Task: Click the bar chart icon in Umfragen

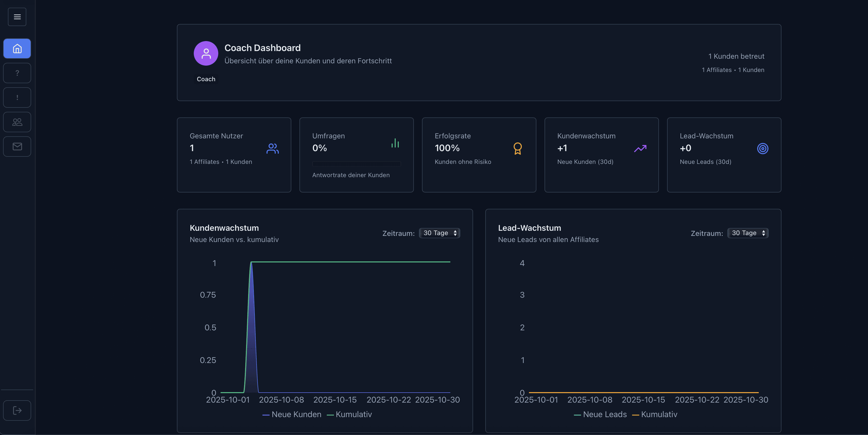Action: tap(395, 143)
